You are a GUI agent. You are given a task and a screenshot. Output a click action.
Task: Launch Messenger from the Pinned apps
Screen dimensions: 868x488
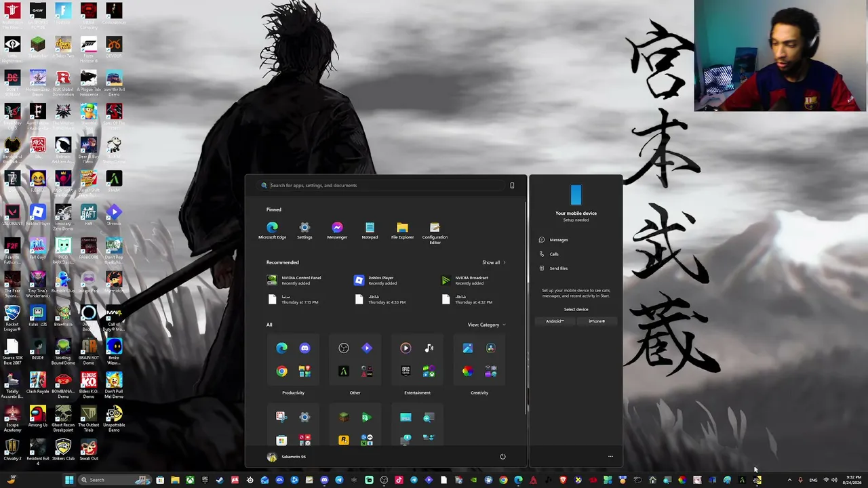[337, 230]
